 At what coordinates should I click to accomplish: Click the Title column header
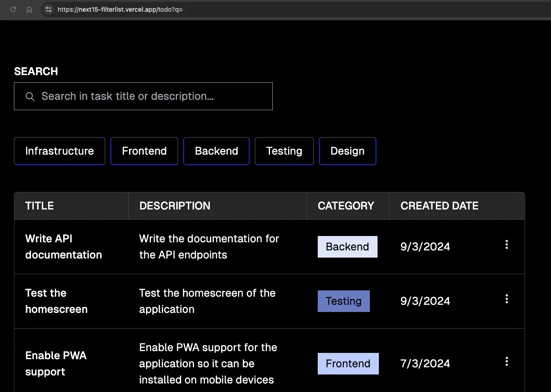pyautogui.click(x=40, y=206)
